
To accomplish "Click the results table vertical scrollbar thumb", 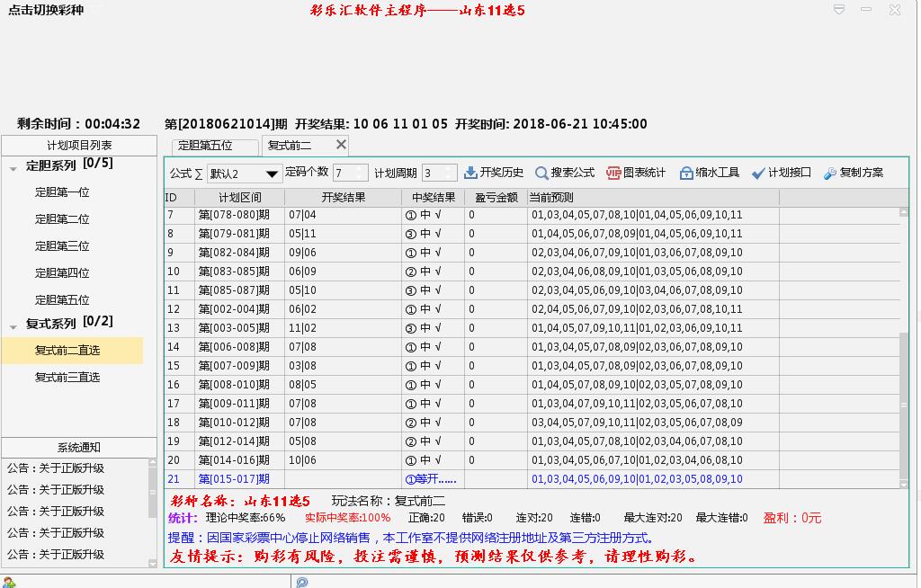I will [x=904, y=405].
